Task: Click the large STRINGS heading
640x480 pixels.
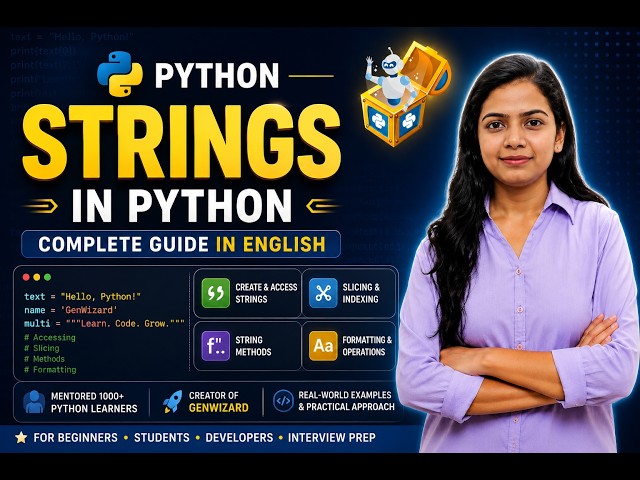Action: [x=182, y=142]
